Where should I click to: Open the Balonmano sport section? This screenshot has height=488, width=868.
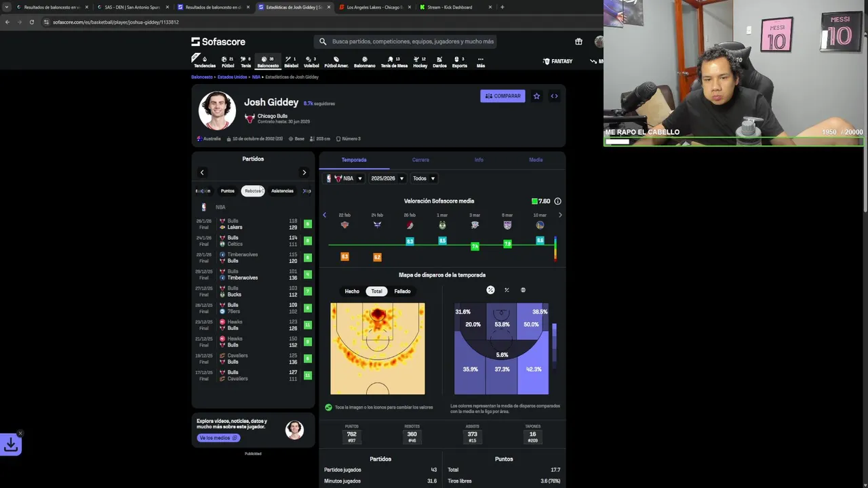tap(364, 62)
